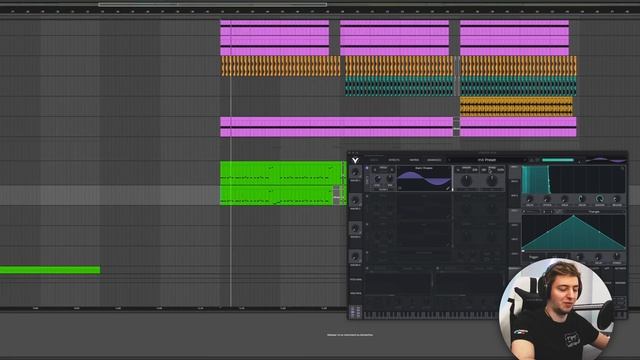
Task: Toggle Filter 2 on/off in Vital
Action: (437, 269)
